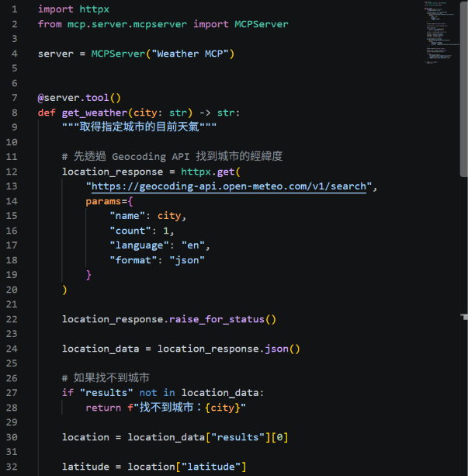Click the "language" key in params
The image size is (468, 476).
(x=139, y=245)
